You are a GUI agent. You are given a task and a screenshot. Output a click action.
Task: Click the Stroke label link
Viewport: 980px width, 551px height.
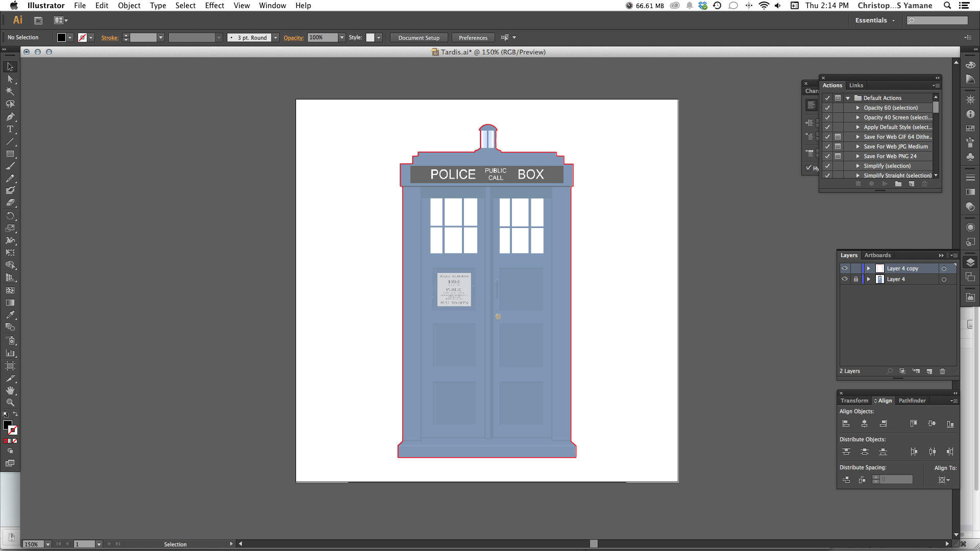tap(110, 38)
